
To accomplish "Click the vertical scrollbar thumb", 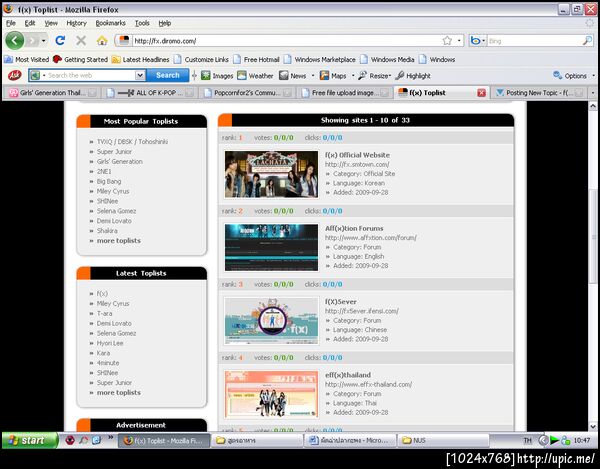I will tap(593, 238).
